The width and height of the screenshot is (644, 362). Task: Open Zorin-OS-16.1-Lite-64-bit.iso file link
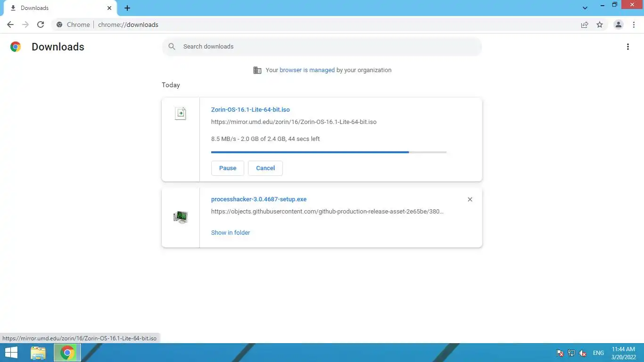tap(250, 109)
